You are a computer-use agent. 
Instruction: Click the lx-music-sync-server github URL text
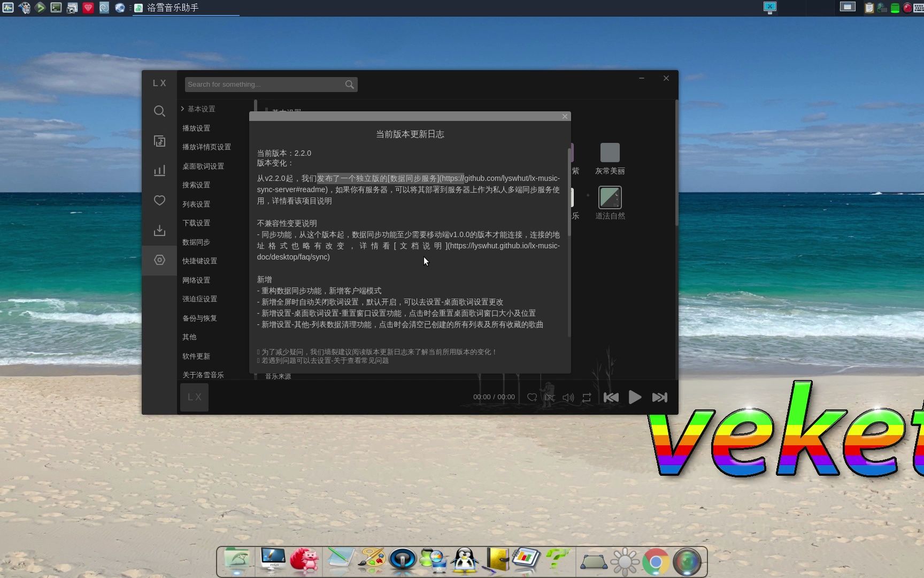point(409,184)
